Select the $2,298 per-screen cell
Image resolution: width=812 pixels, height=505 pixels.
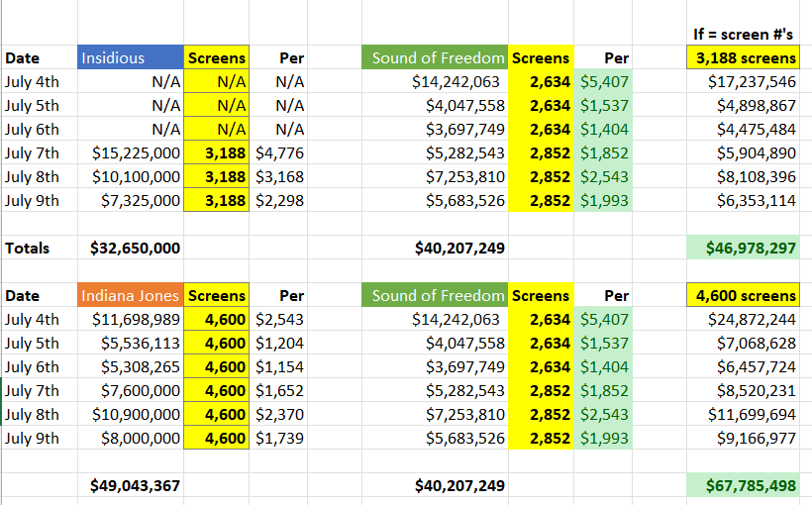click(x=279, y=201)
